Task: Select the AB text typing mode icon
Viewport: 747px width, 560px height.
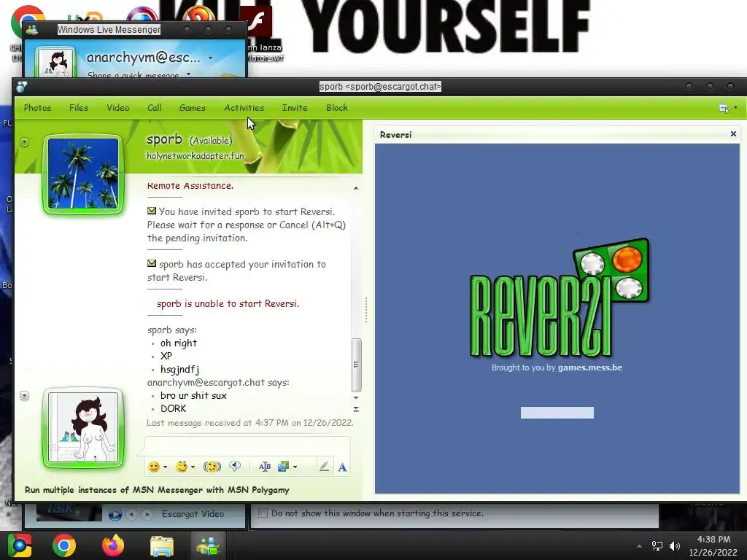Action: click(264, 467)
